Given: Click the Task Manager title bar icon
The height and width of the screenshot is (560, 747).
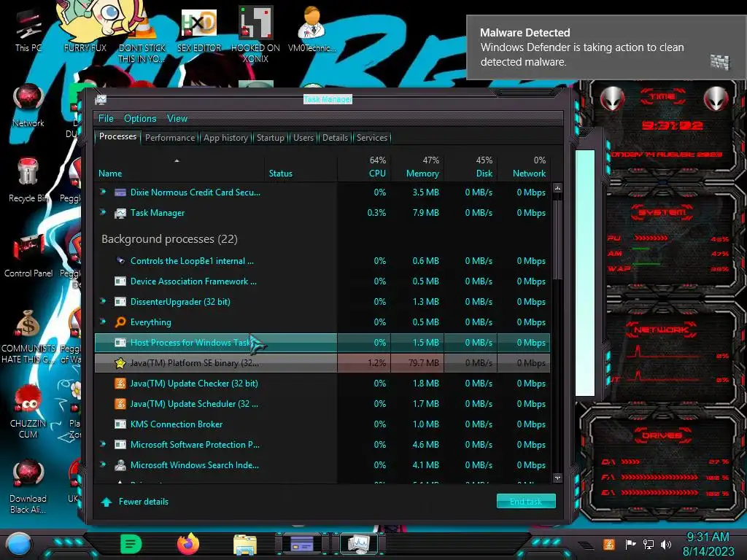Looking at the screenshot, I should pos(101,99).
